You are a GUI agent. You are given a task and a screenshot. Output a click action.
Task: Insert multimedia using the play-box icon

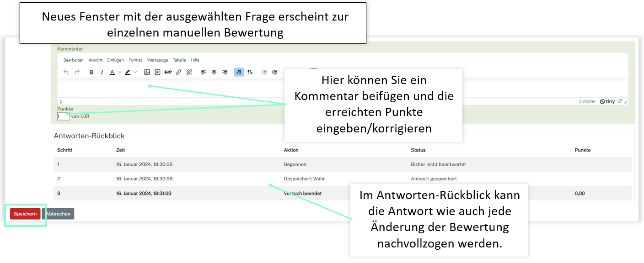(157, 72)
